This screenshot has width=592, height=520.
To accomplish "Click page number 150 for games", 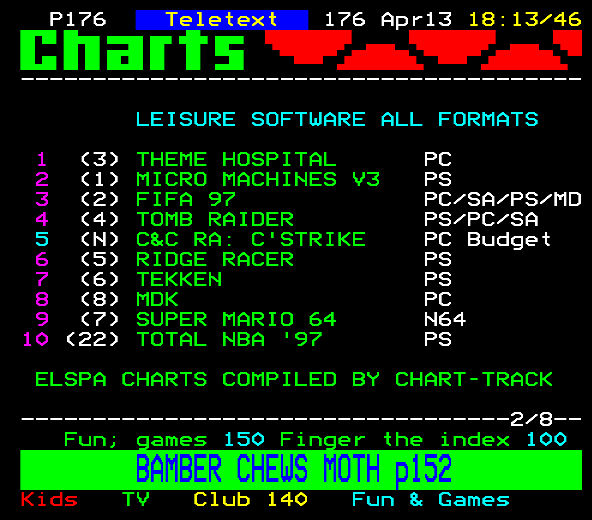I will point(244,440).
